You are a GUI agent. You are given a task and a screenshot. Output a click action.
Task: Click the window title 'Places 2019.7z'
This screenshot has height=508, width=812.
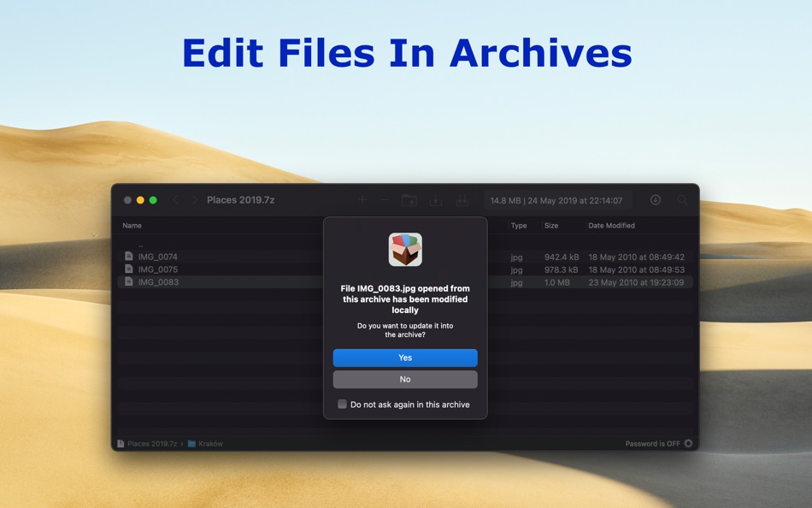click(x=241, y=200)
